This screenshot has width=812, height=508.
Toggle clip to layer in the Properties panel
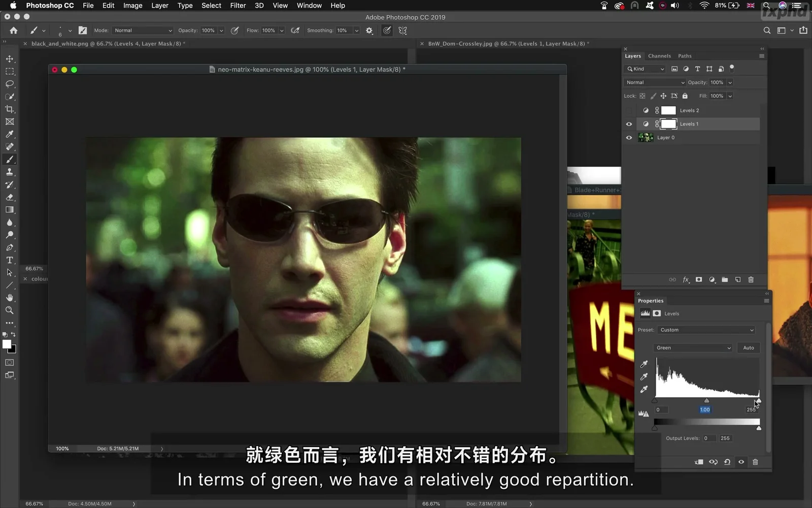(699, 462)
